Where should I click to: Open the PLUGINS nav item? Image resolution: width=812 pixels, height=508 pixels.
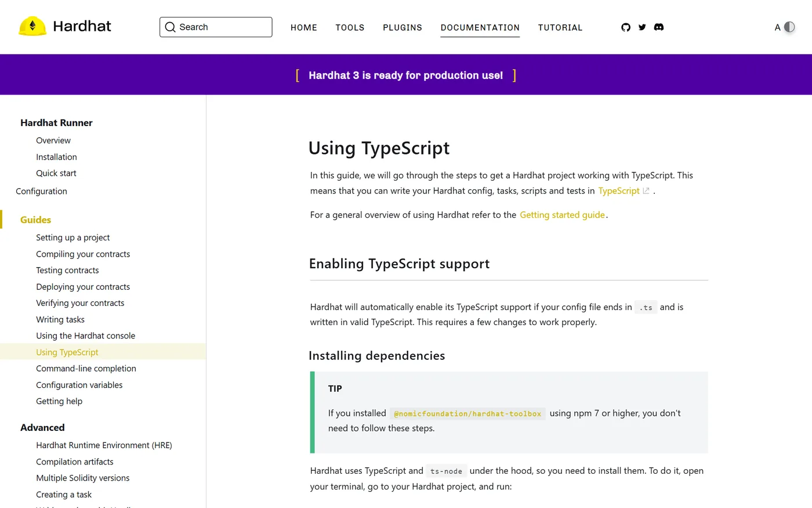(403, 27)
